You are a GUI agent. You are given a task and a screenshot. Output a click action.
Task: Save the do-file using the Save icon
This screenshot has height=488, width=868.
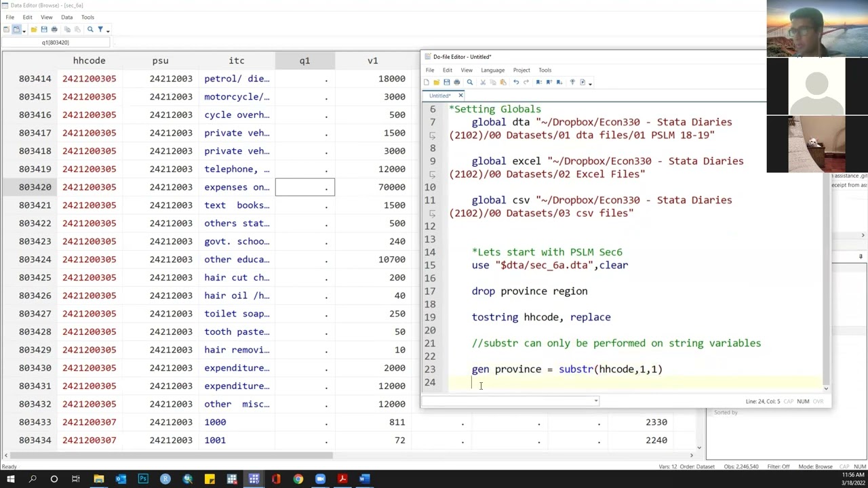coord(446,82)
